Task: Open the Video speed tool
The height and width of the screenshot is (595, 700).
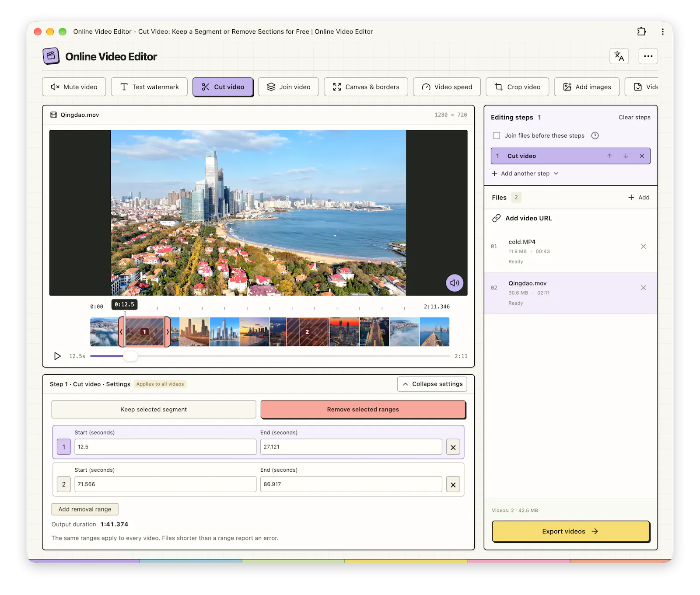Action: (447, 87)
